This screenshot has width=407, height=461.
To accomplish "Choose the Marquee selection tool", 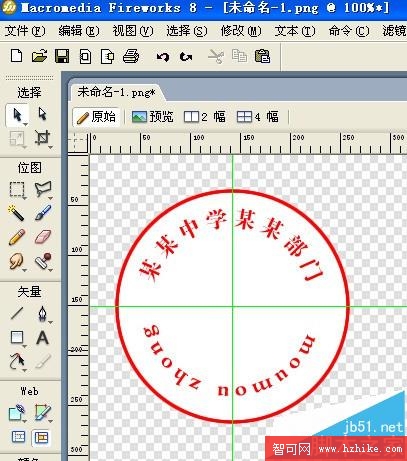I will pos(17,190).
